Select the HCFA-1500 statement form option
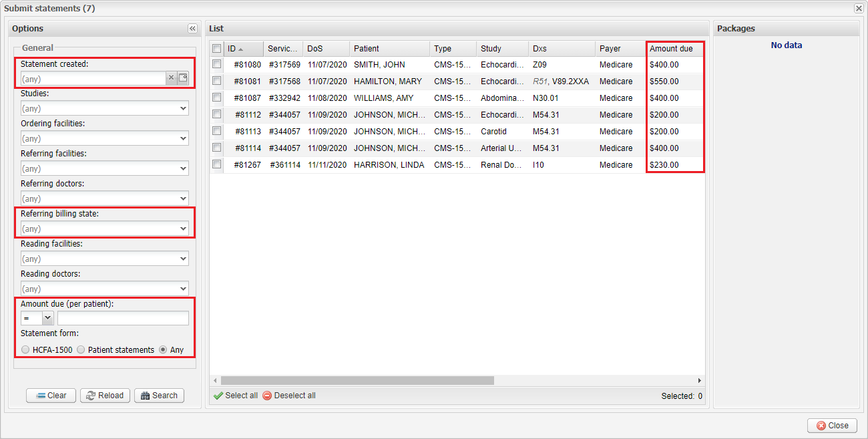Image resolution: width=868 pixels, height=439 pixels. [25, 349]
